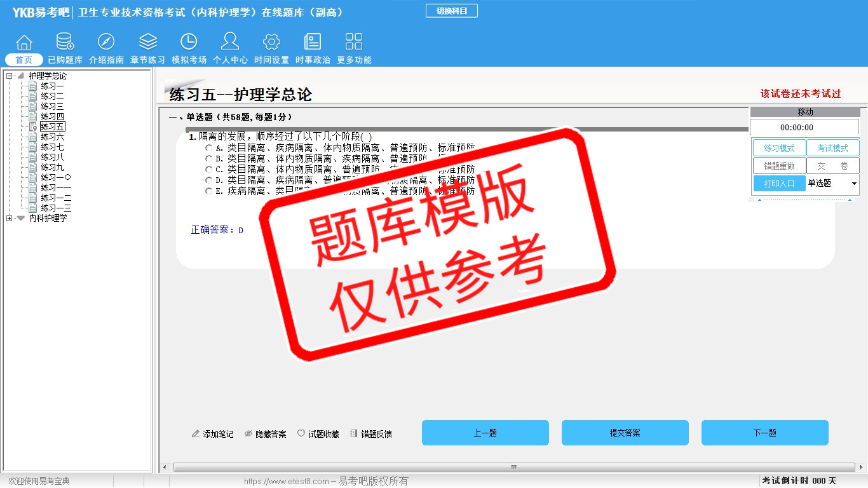Open the 时事政治 news icon
This screenshot has height=488, width=868.
pos(313,42)
